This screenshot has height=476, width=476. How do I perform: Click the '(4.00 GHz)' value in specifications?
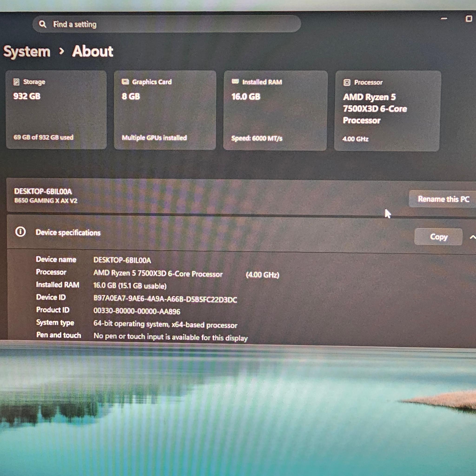click(x=262, y=275)
